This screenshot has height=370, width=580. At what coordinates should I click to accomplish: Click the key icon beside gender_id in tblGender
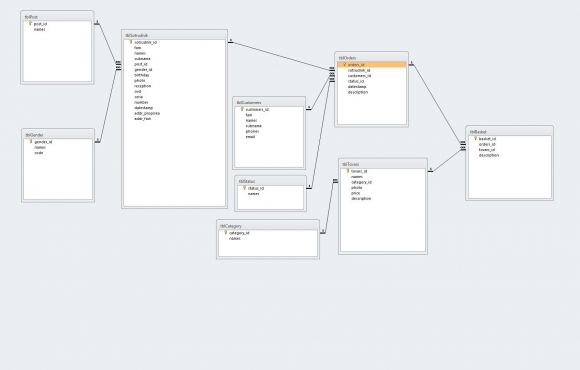pyautogui.click(x=31, y=142)
